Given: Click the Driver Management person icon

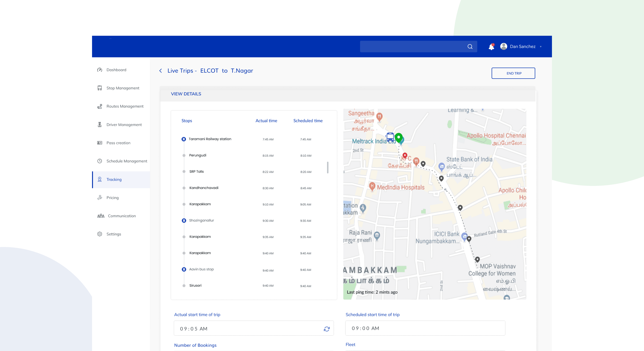Looking at the screenshot, I should click(x=100, y=125).
